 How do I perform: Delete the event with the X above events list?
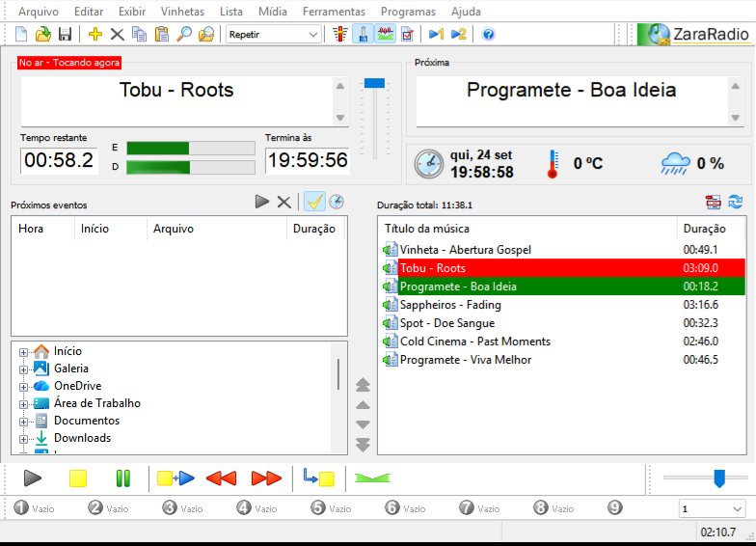tap(283, 203)
